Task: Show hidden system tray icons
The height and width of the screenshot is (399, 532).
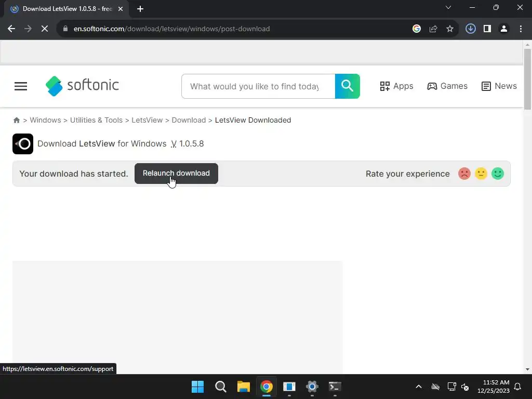Action: 419,387
